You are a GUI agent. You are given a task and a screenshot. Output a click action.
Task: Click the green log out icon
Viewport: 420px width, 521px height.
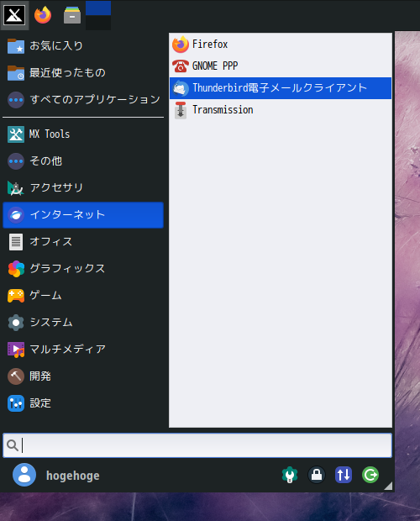[370, 475]
